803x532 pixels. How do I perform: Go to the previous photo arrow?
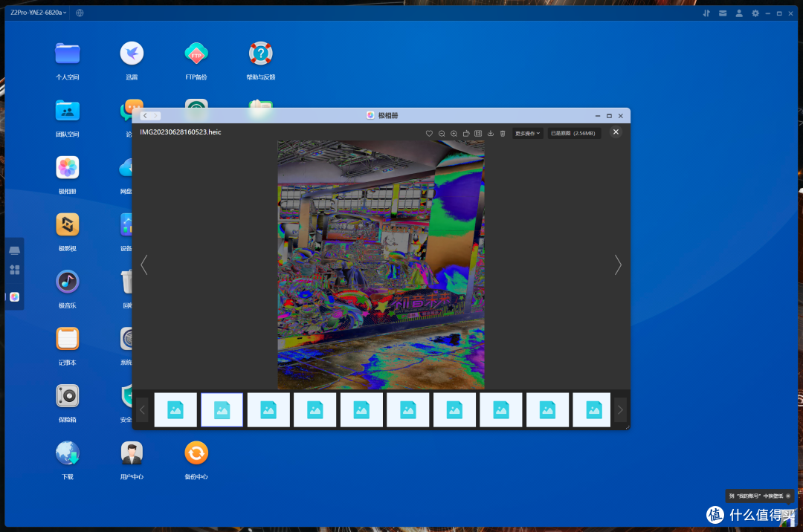[x=144, y=265]
